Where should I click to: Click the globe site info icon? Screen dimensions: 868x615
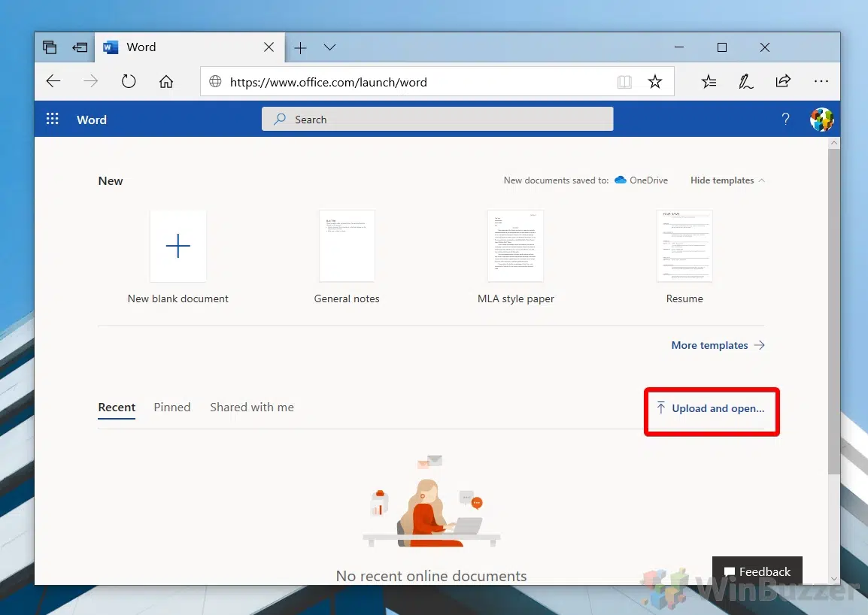(x=215, y=82)
